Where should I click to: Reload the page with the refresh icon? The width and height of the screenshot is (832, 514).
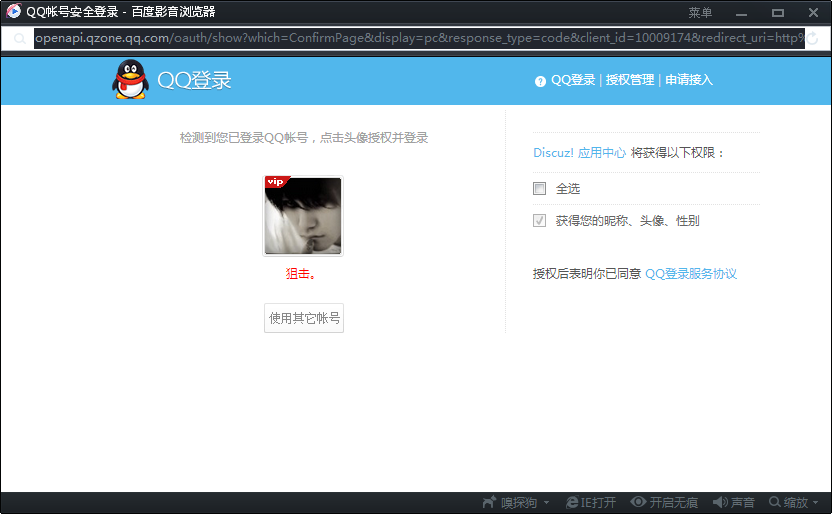812,38
